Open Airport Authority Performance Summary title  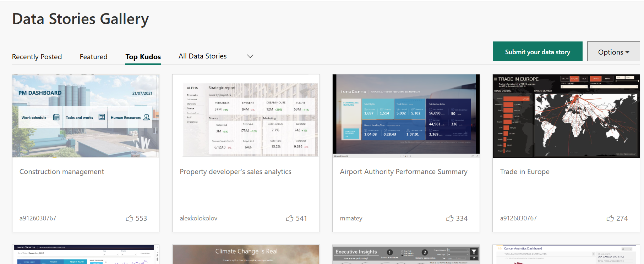[404, 172]
